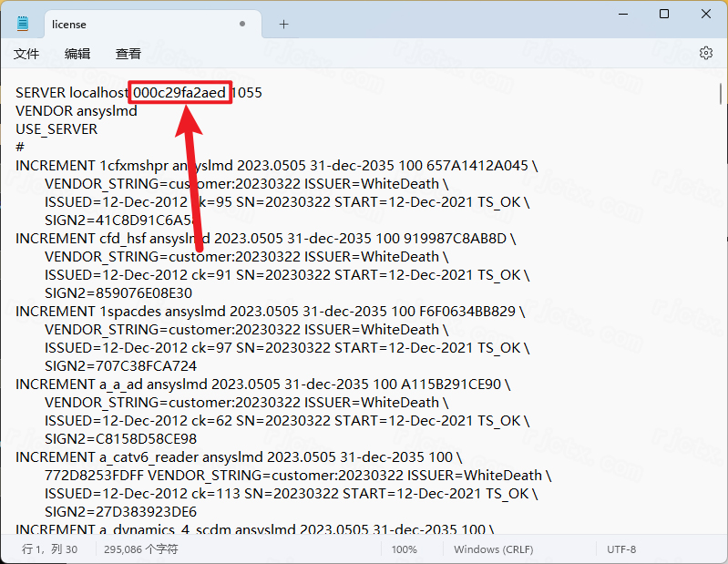The width and height of the screenshot is (728, 564).
Task: Click the INCREMENT a_catv6_reader line
Action: [x=239, y=457]
